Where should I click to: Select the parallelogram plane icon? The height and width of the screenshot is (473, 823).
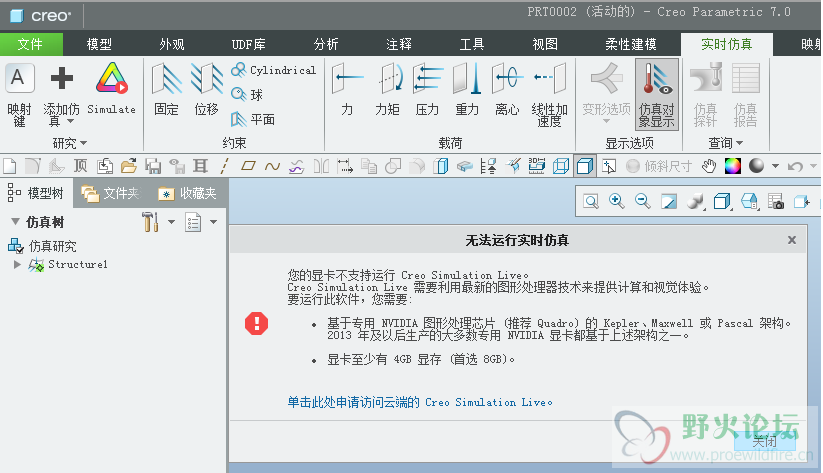[x=248, y=166]
